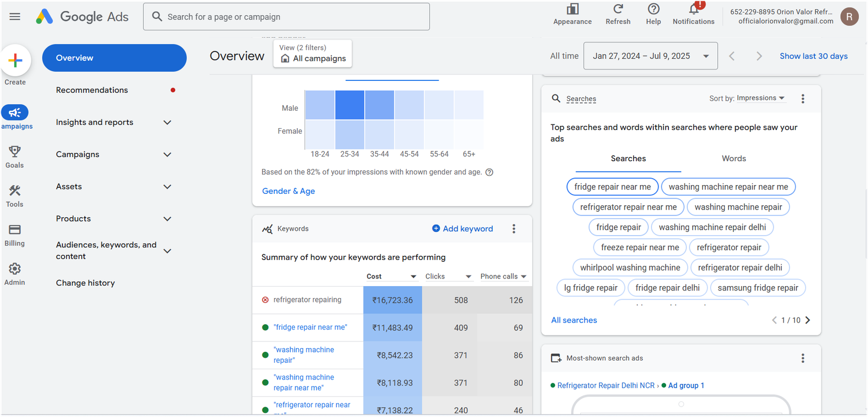Open Most-shown search ads options menu
868x417 pixels.
point(803,358)
